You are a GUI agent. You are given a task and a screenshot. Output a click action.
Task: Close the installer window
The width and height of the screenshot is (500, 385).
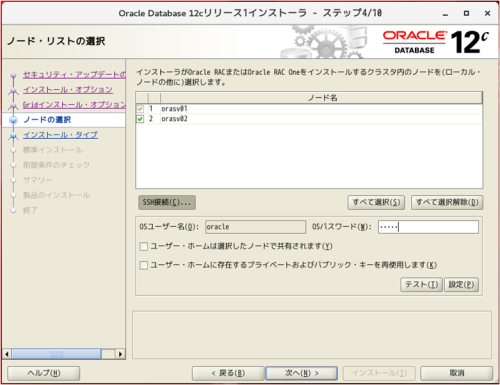pos(487,13)
